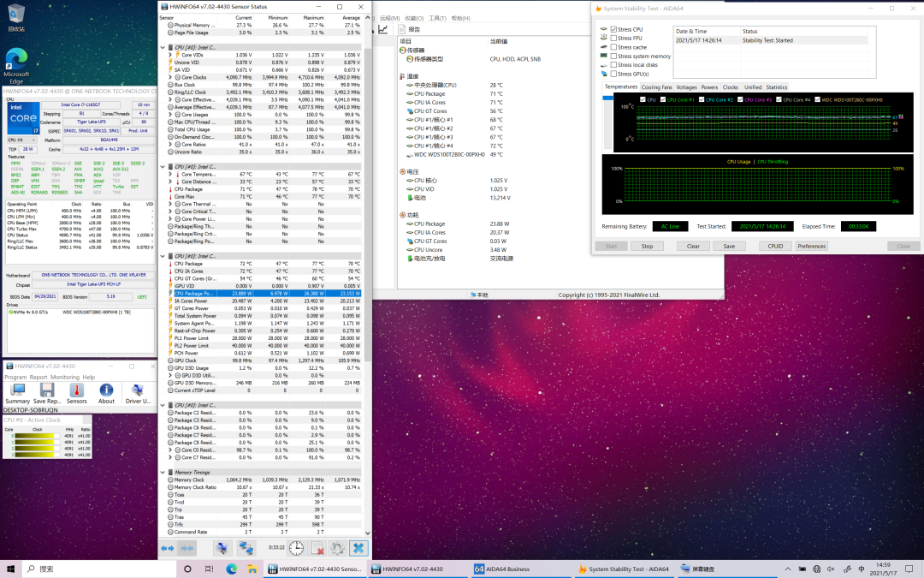Toggle the Stress GPU(s) checkbox
The width and height of the screenshot is (924, 578).
(613, 74)
